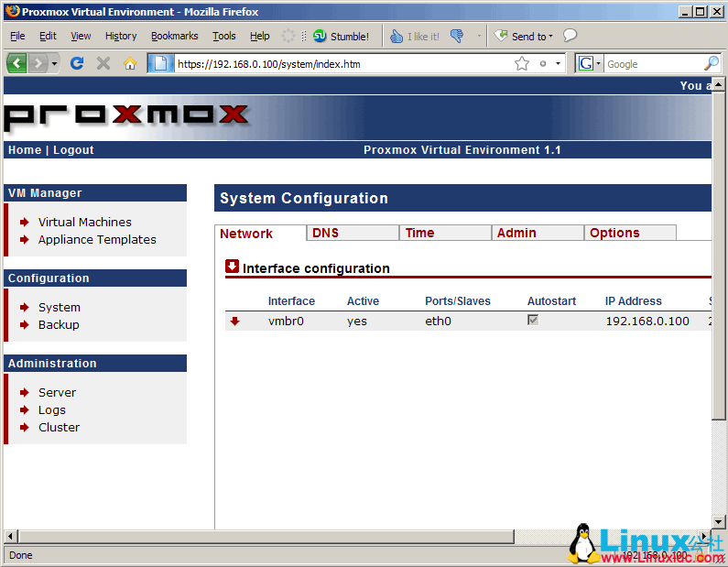
Task: Click the Stop loading X icon
Action: tap(103, 63)
